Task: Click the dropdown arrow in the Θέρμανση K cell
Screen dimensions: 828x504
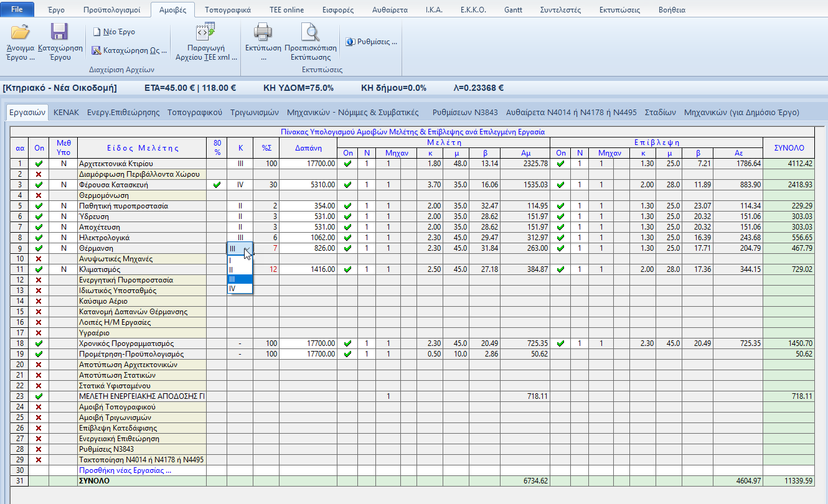Action: point(248,249)
